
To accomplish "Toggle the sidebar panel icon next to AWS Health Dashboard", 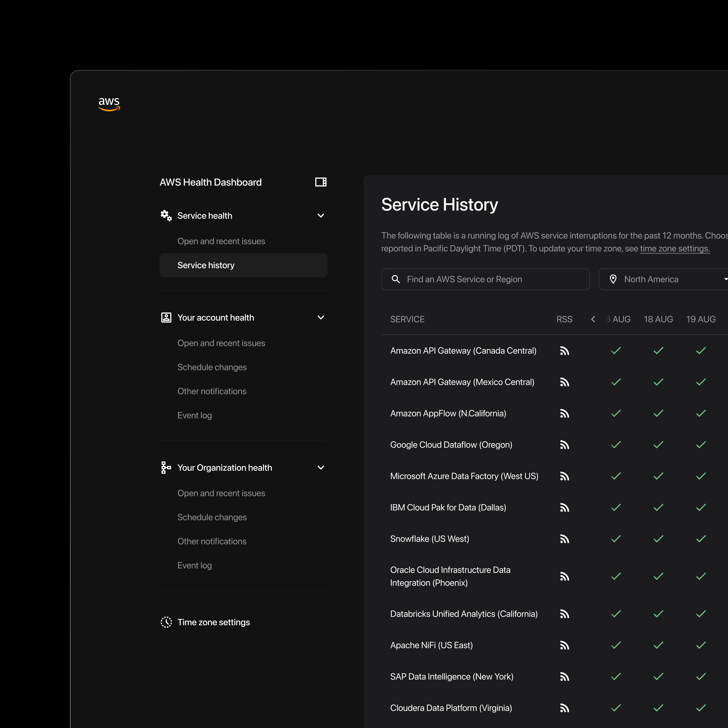I will (x=320, y=182).
